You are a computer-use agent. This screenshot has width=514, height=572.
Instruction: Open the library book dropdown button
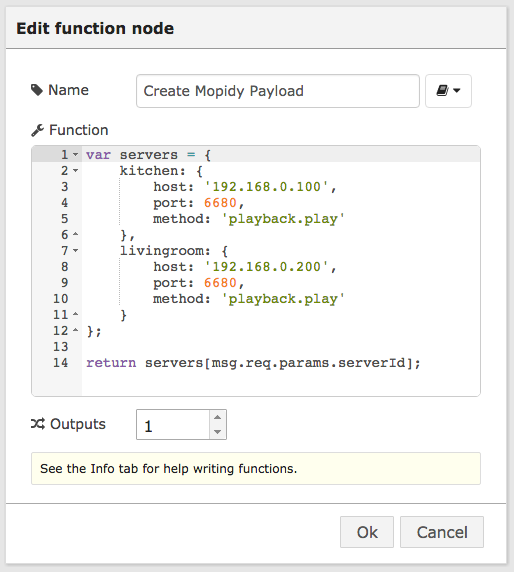448,91
